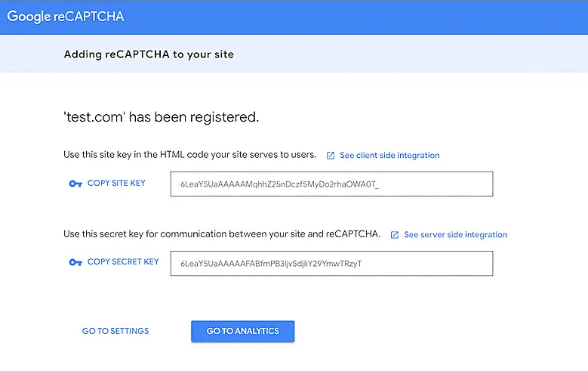Screen dimensions: 588x371
Task: Click the GO TO ANALYTICS button
Action: tap(242, 331)
